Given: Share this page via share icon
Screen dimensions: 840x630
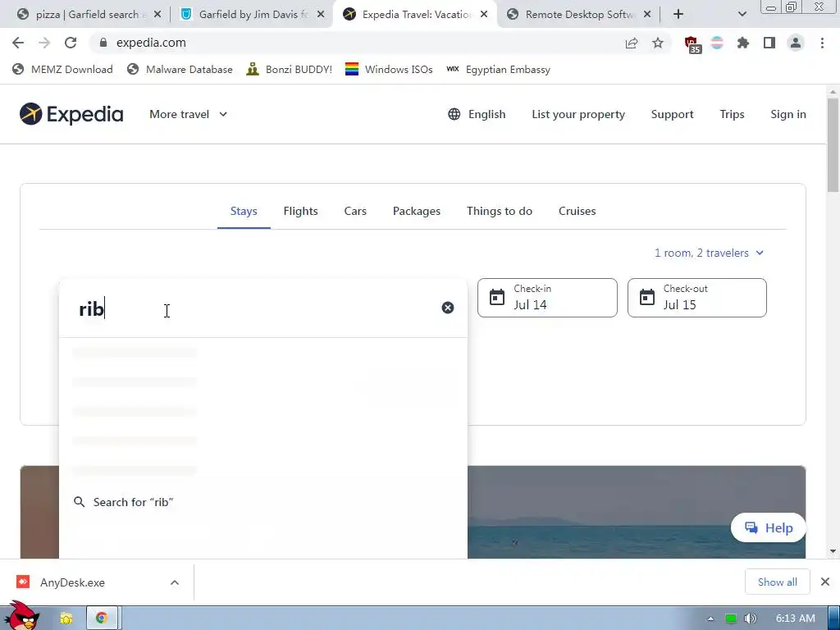Looking at the screenshot, I should click(632, 43).
